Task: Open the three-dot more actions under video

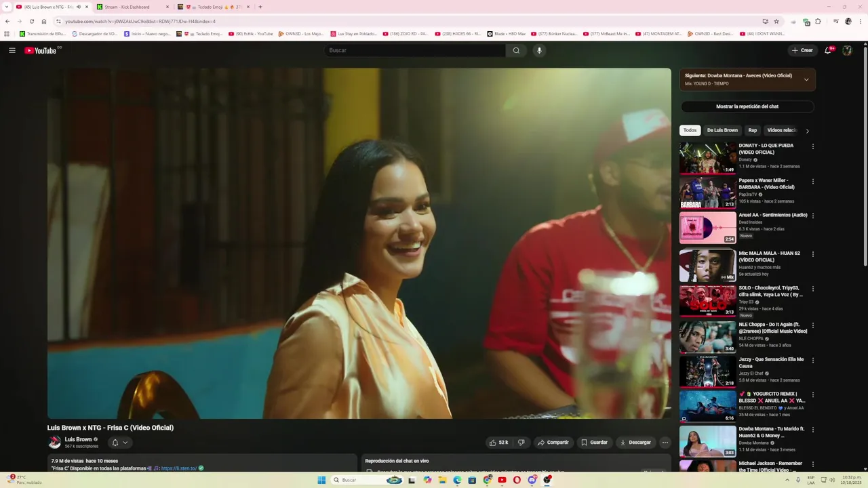Action: tap(665, 443)
